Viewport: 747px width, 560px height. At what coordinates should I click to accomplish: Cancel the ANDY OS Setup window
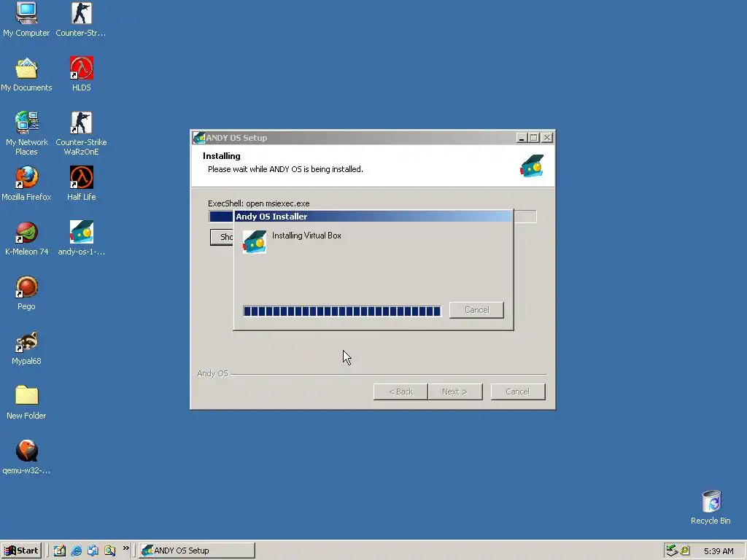(x=518, y=392)
